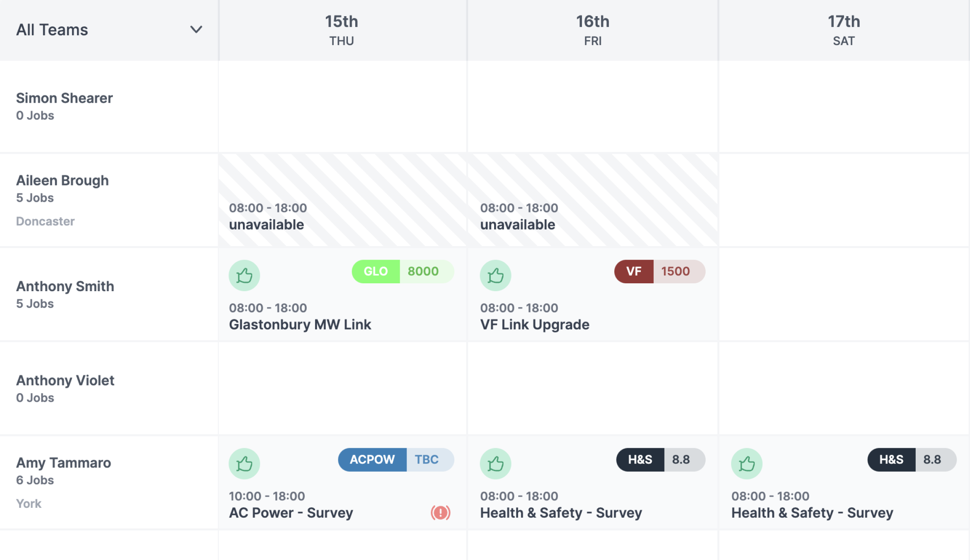Open Aileen Brough's profile name
This screenshot has width=970, height=560.
(x=62, y=181)
